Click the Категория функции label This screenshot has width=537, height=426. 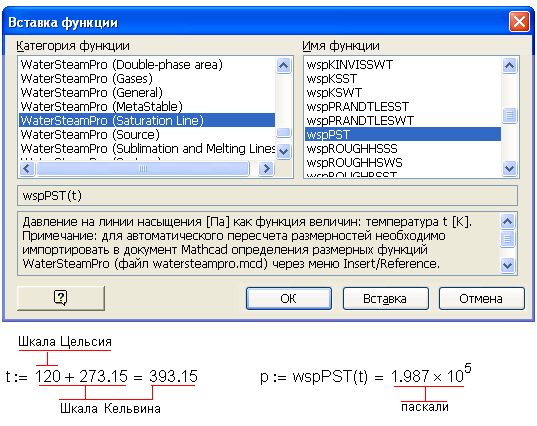[x=73, y=46]
